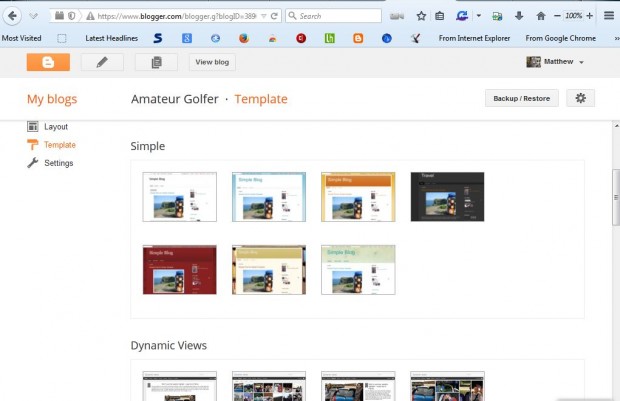The image size is (620, 401).
Task: Click the Backup / Restore button
Action: (x=520, y=98)
